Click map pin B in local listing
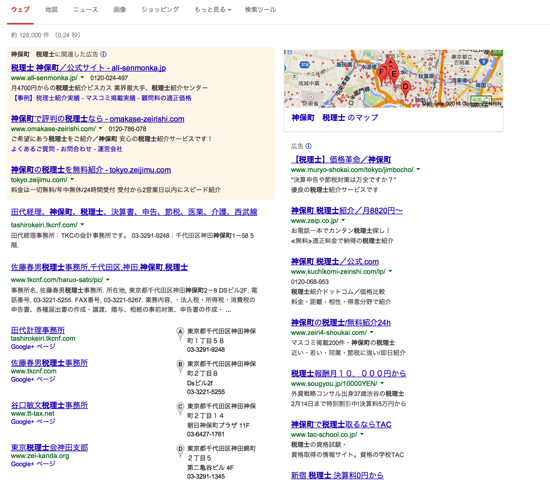The image size is (550, 480). point(180,366)
